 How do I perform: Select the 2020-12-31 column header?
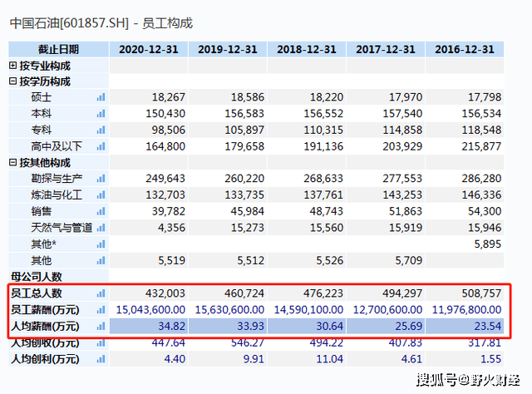click(x=149, y=49)
